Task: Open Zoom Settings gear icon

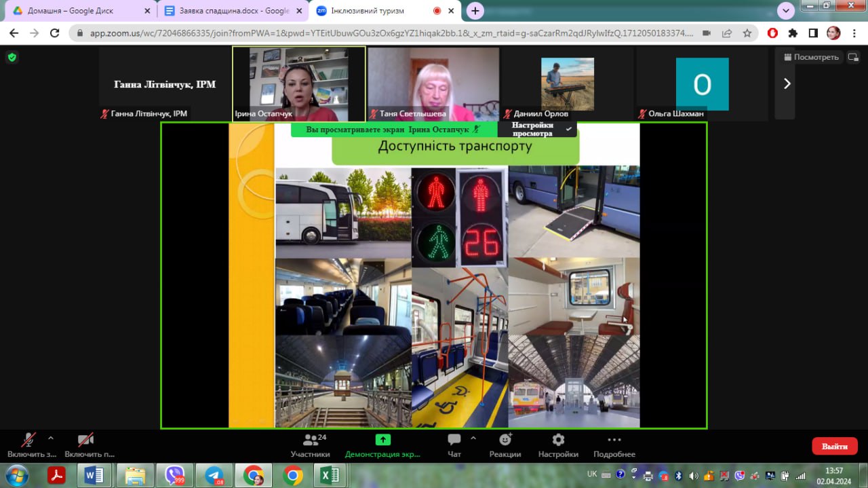Action: pos(558,440)
